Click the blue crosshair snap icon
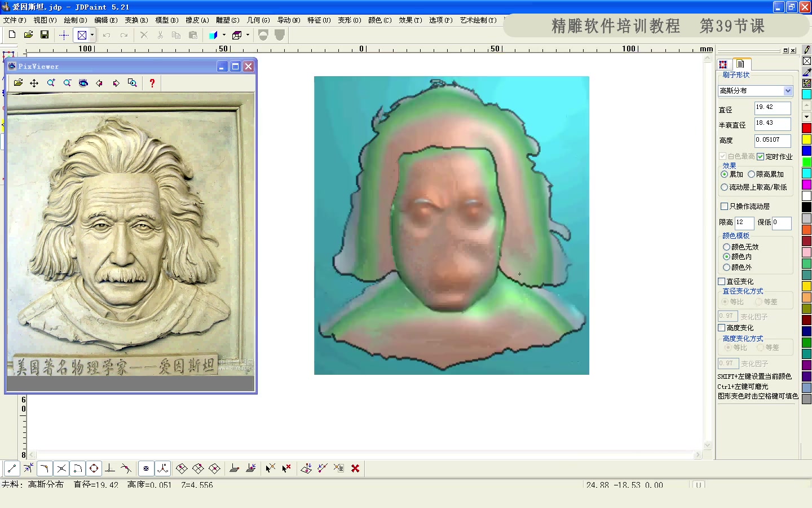The width and height of the screenshot is (812, 508). coord(64,35)
